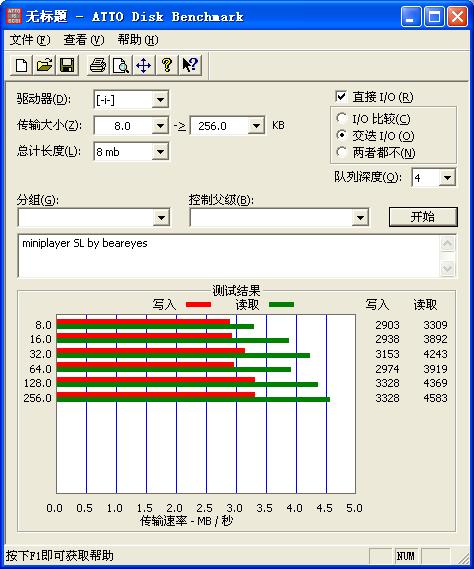Open the 帮助 help menu

pyautogui.click(x=138, y=40)
